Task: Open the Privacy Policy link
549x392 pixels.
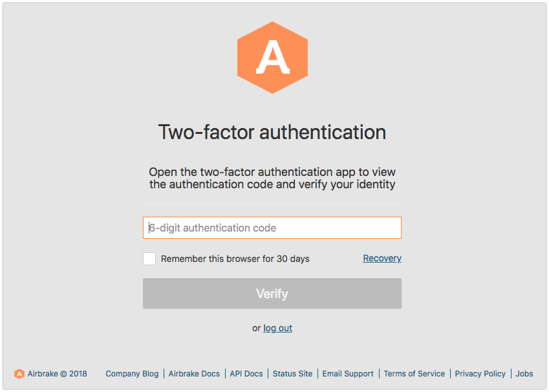Action: click(480, 374)
